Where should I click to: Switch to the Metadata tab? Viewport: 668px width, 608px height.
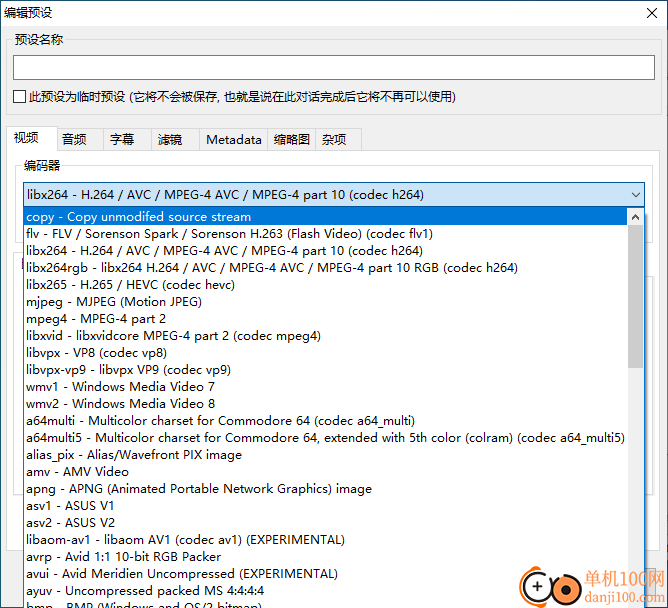233,139
